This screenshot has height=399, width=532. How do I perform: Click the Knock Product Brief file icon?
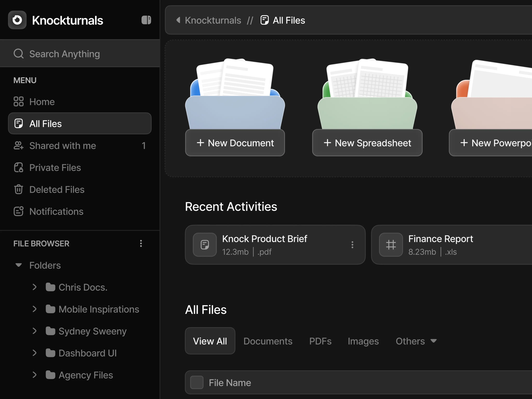[x=205, y=245]
